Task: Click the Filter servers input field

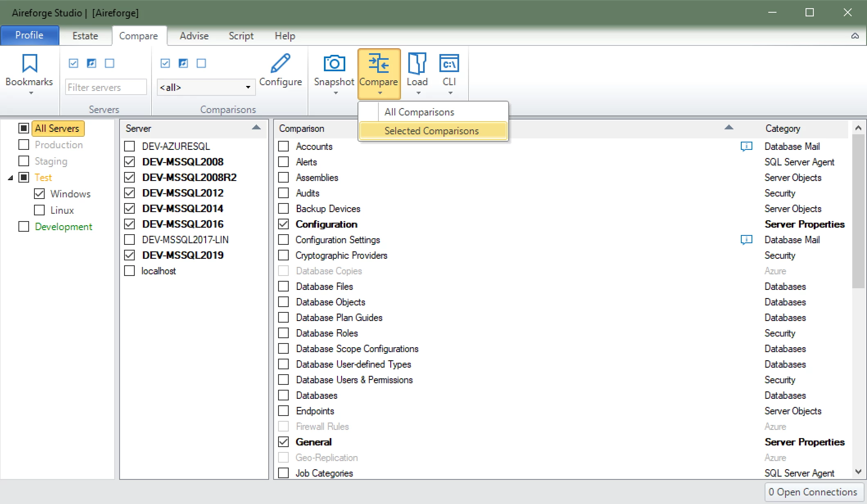Action: point(106,87)
